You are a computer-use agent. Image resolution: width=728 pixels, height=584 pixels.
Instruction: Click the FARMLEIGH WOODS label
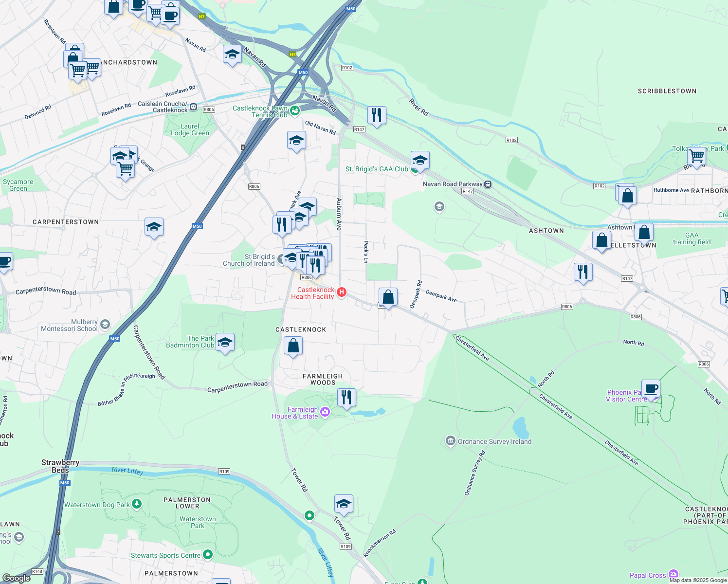click(323, 379)
